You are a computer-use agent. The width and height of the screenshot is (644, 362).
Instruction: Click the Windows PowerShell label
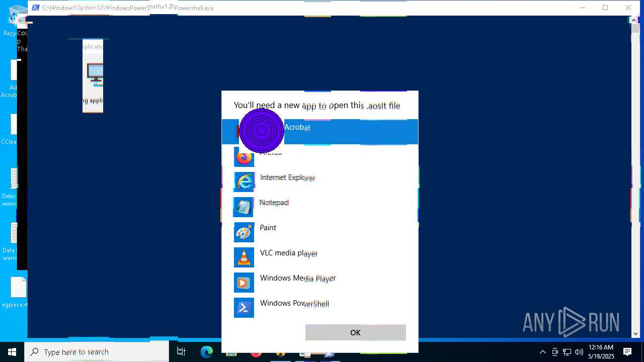tap(294, 303)
